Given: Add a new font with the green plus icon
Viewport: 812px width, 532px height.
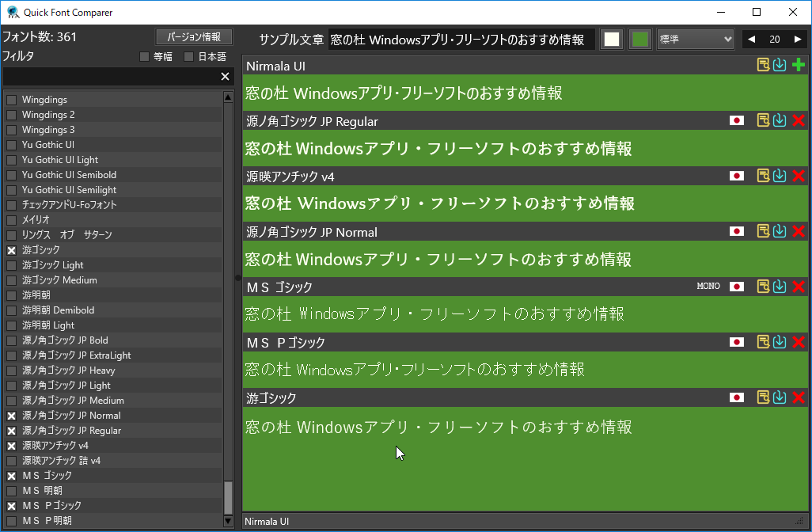Looking at the screenshot, I should coord(799,65).
